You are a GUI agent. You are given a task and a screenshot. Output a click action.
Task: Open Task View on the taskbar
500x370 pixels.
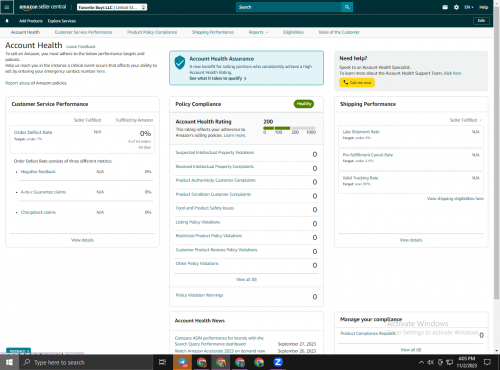point(162,362)
